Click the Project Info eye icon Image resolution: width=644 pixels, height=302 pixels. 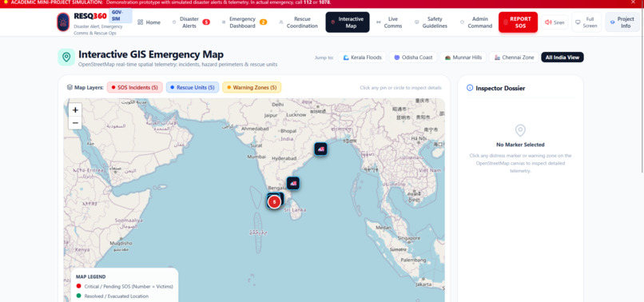[x=611, y=22]
